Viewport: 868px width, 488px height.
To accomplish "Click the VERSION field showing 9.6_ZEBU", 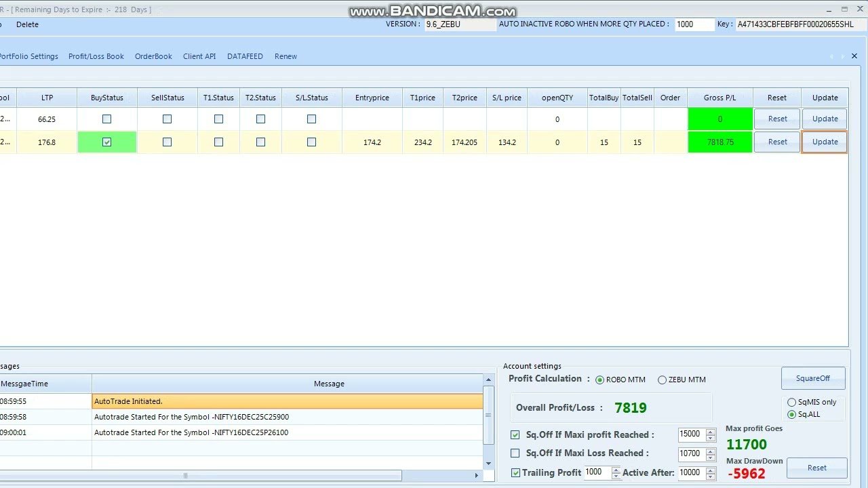I will tap(460, 24).
